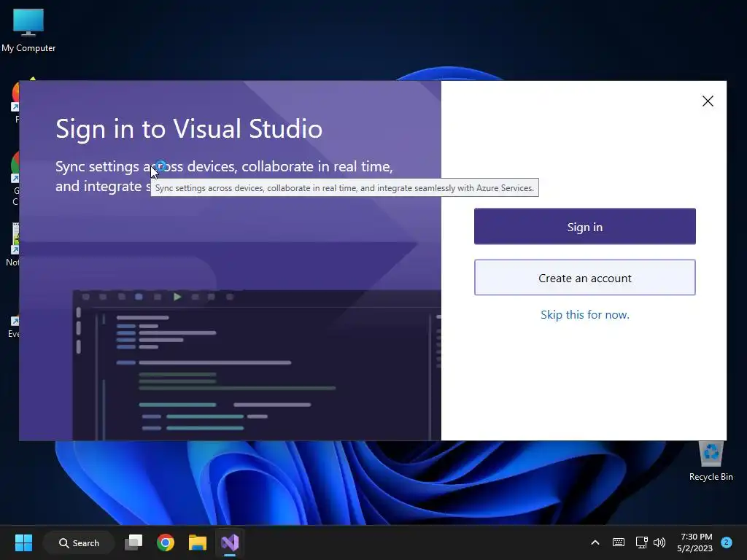The width and height of the screenshot is (747, 560).
Task: Close the Visual Studio sign-in dialog
Action: tap(708, 101)
